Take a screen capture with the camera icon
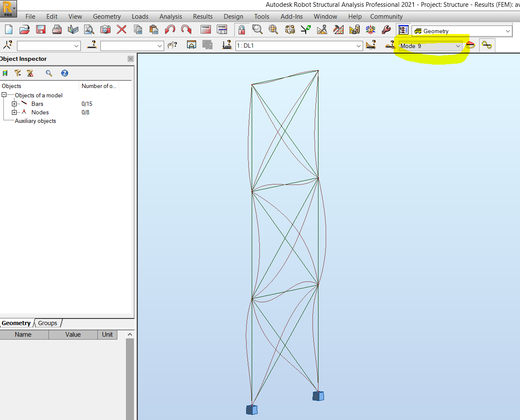This screenshot has height=420, width=520. coord(105,29)
